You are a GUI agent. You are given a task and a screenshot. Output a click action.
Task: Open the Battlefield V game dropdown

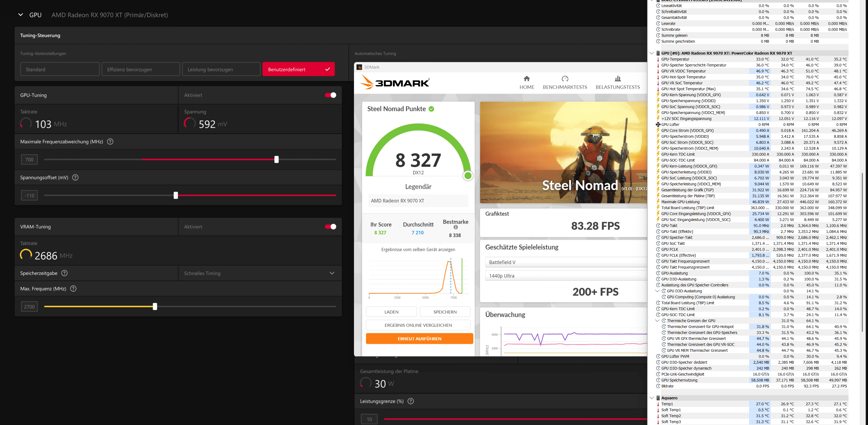tap(566, 262)
